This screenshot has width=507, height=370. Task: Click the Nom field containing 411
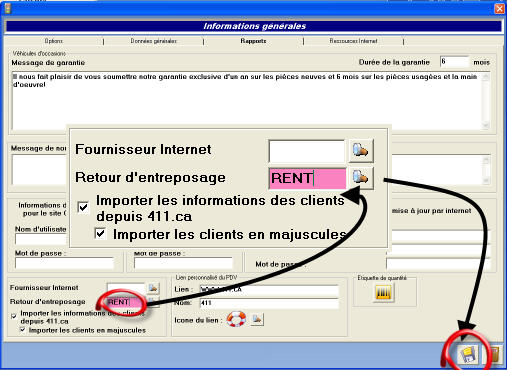point(269,303)
